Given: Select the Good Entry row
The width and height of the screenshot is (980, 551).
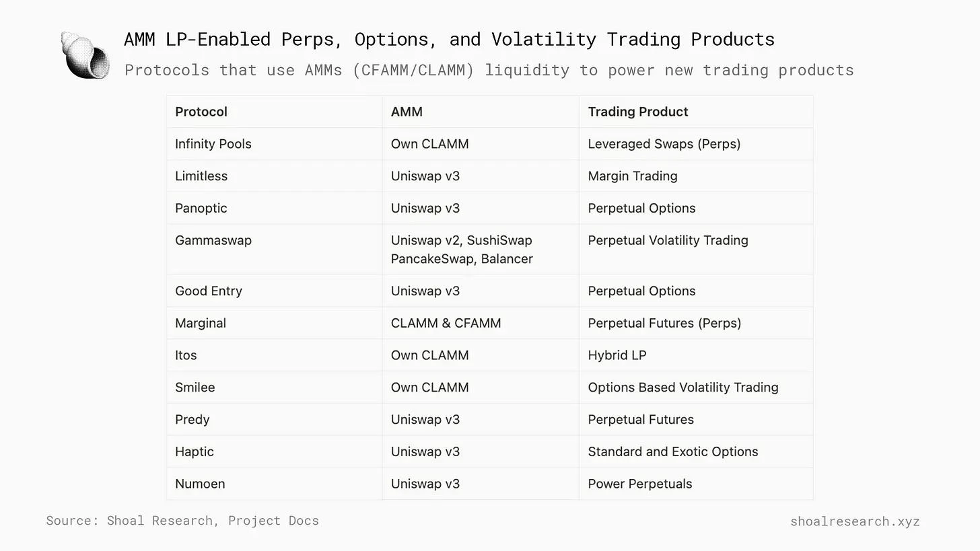Looking at the screenshot, I should pos(490,291).
